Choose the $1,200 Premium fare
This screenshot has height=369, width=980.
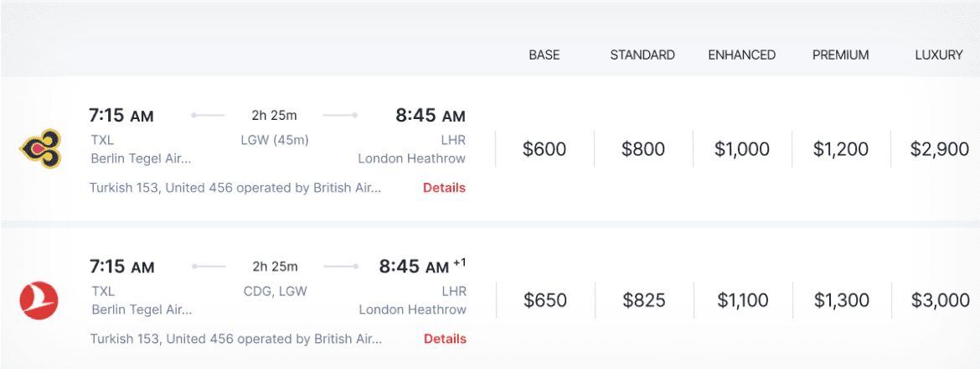point(841,149)
